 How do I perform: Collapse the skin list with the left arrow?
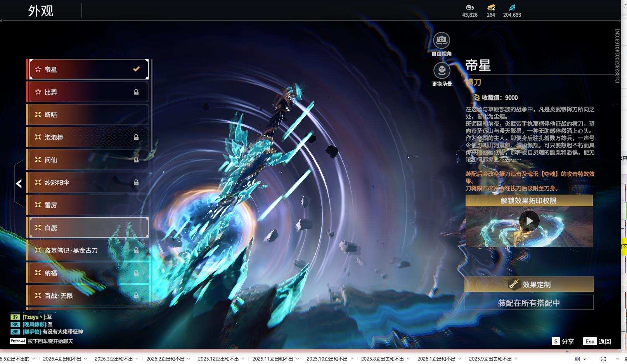[19, 183]
